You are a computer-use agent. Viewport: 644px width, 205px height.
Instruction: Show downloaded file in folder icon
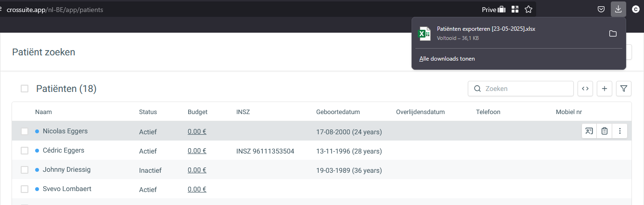point(613,33)
